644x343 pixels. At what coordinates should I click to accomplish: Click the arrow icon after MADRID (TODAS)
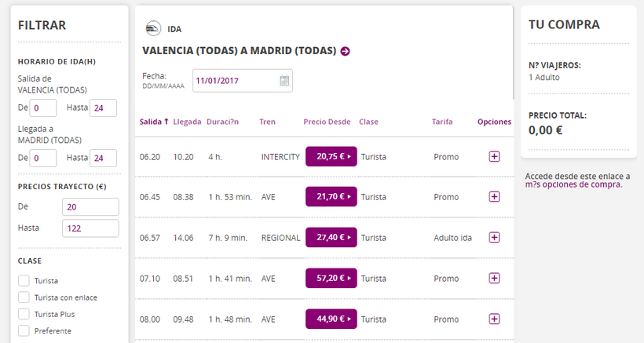(346, 51)
